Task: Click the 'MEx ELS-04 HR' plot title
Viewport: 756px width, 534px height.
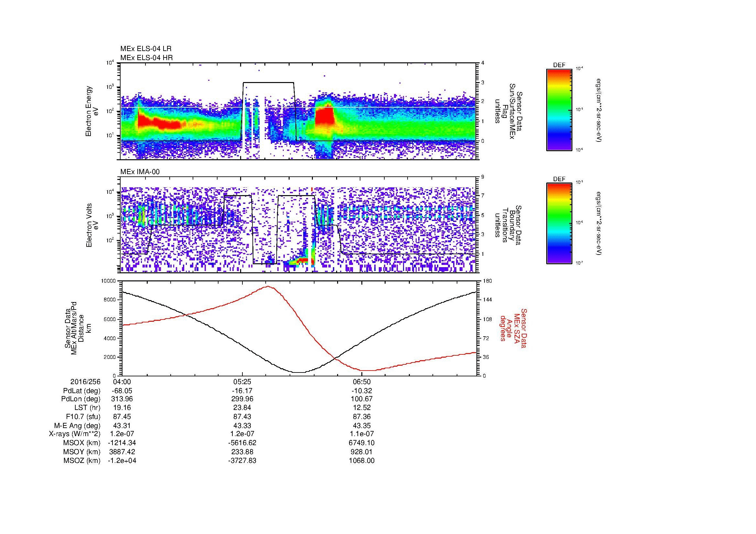Action: point(146,58)
